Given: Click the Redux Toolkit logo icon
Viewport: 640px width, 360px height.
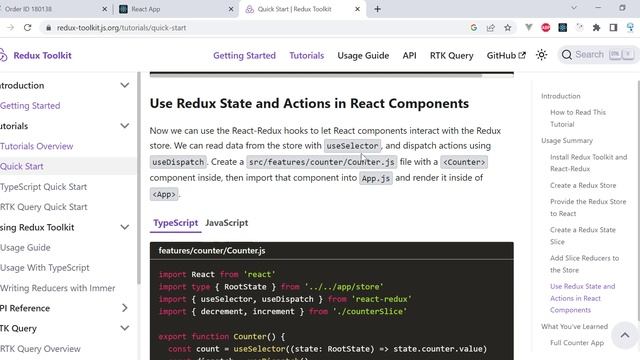Looking at the screenshot, I should click(x=3, y=55).
